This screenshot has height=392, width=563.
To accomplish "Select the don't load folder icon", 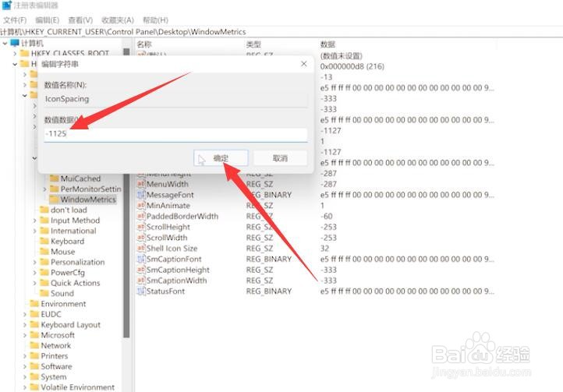I will point(44,210).
